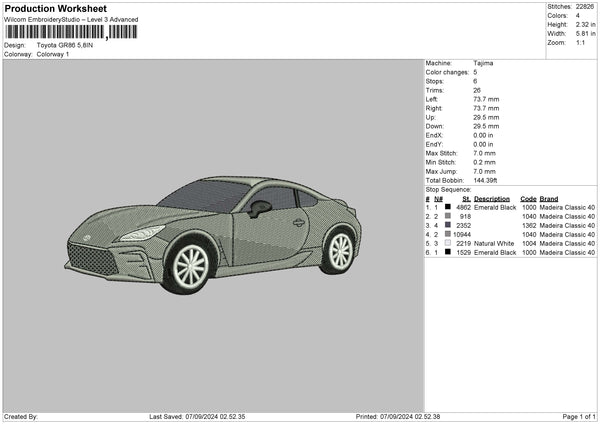Click the Description column header
The width and height of the screenshot is (600, 424).
point(493,198)
